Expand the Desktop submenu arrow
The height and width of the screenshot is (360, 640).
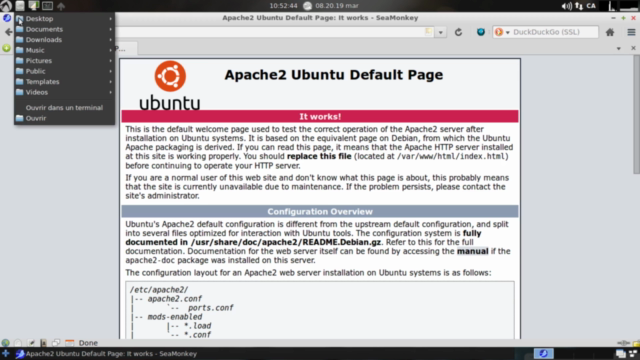pyautogui.click(x=111, y=19)
